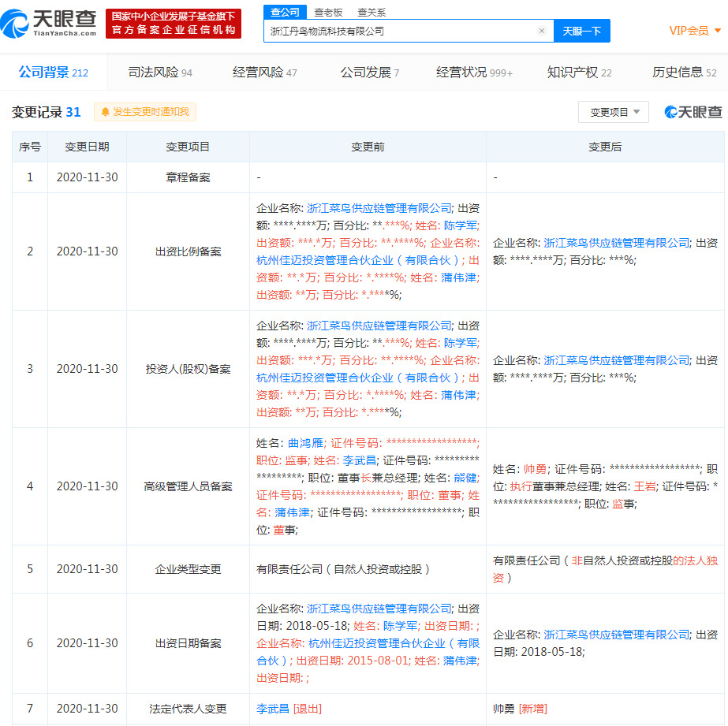Open 蒲伟津 link in row 6
Screen dimensions: 728x726
click(461, 661)
